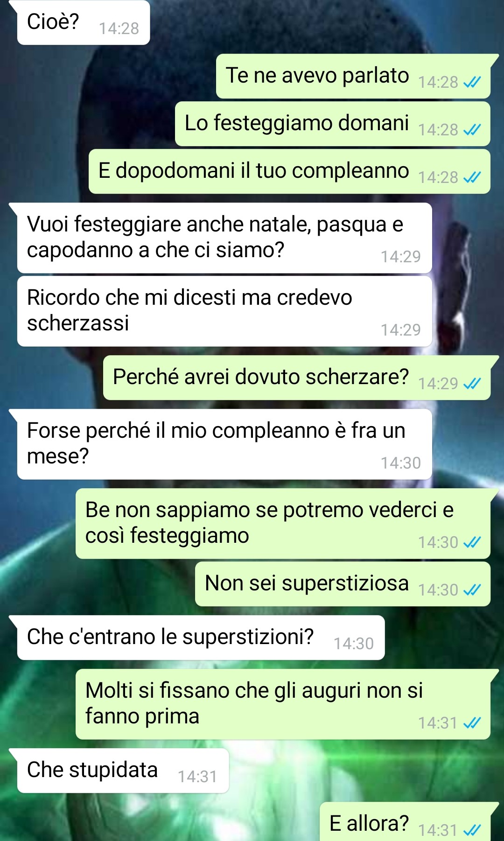Tap the read ticks on 'Non sei superstiziosa'
This screenshot has height=841, width=504.
(x=472, y=590)
